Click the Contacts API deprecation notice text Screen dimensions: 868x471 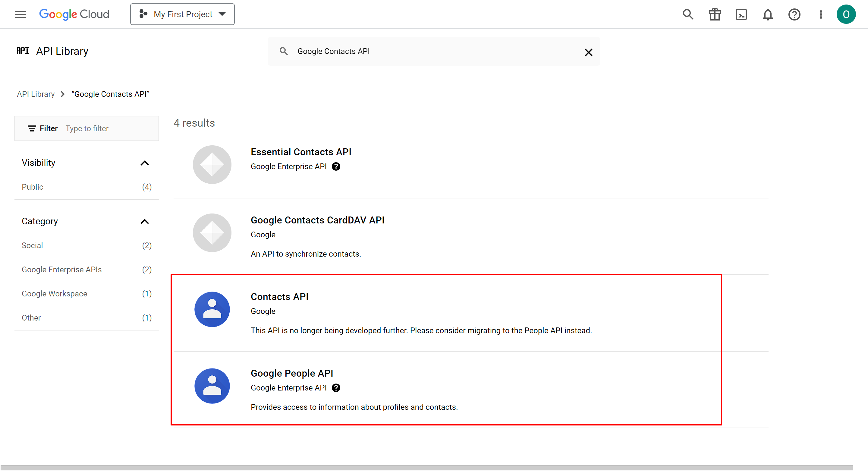coord(421,330)
